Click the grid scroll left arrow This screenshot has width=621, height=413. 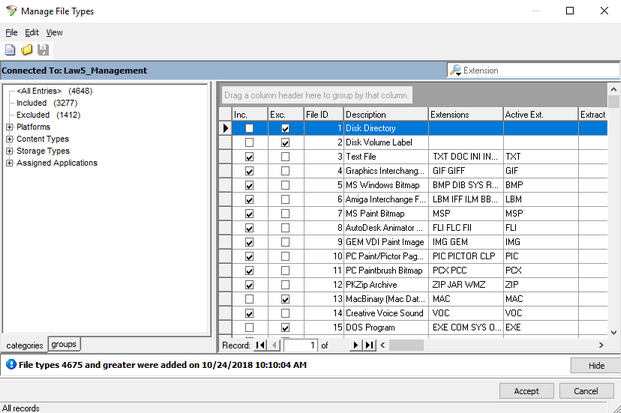tap(383, 345)
